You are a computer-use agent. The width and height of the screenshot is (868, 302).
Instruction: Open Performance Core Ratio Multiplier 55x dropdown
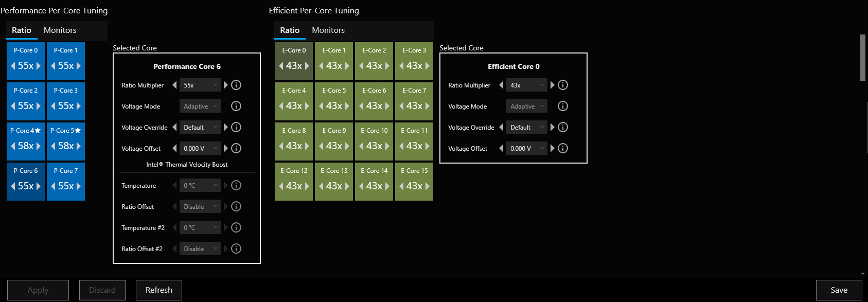(x=200, y=85)
